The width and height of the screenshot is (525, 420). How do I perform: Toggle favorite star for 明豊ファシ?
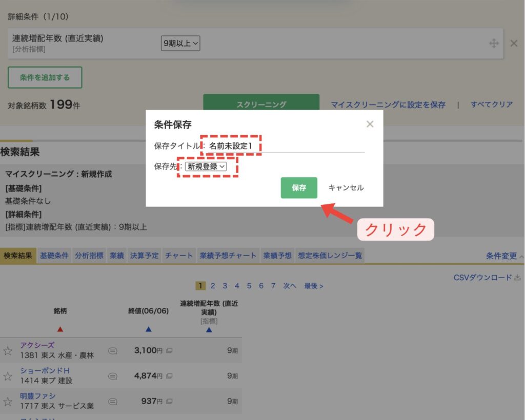(8, 401)
